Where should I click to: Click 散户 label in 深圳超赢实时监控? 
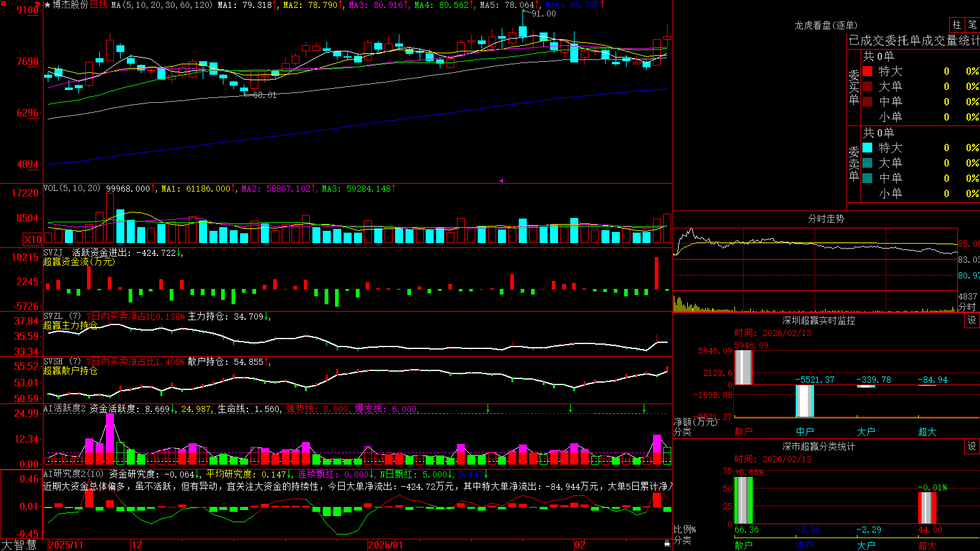tap(743, 432)
